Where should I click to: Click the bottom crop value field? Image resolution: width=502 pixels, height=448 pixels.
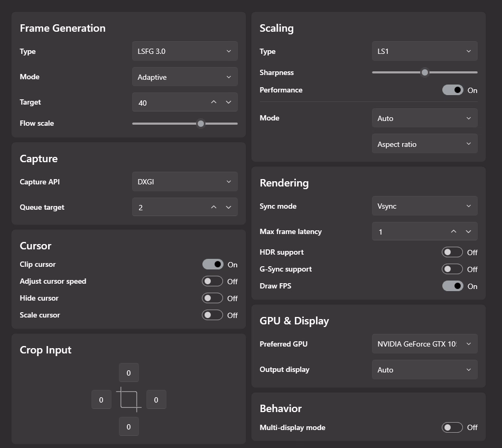pos(129,426)
